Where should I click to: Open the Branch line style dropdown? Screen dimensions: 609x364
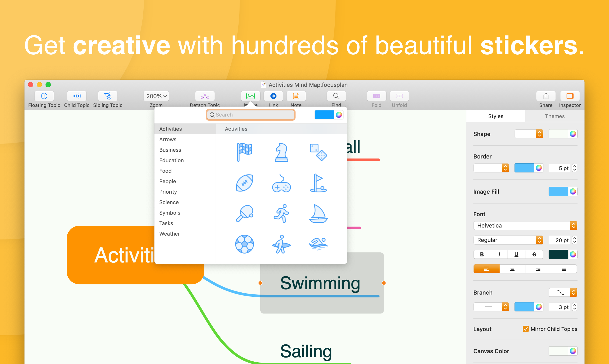pos(491,307)
